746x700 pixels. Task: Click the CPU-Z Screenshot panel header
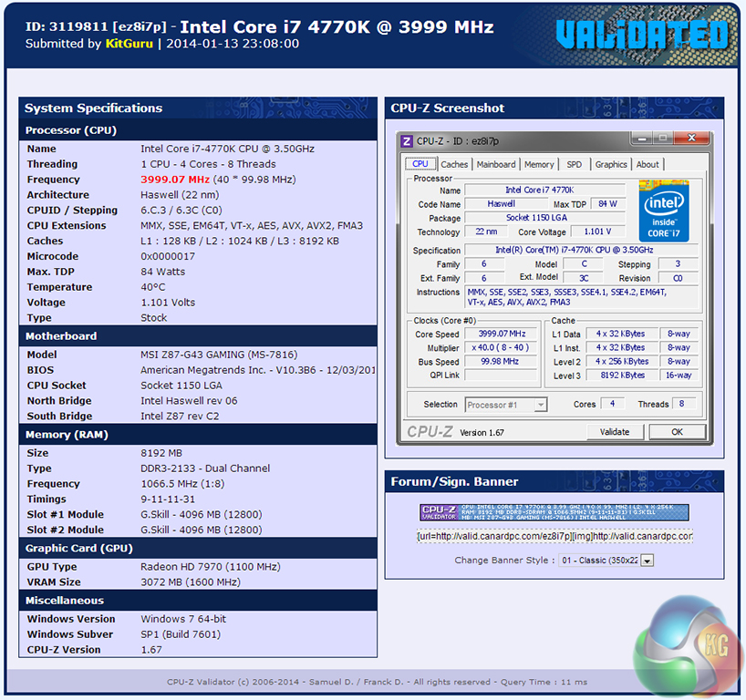click(x=554, y=108)
